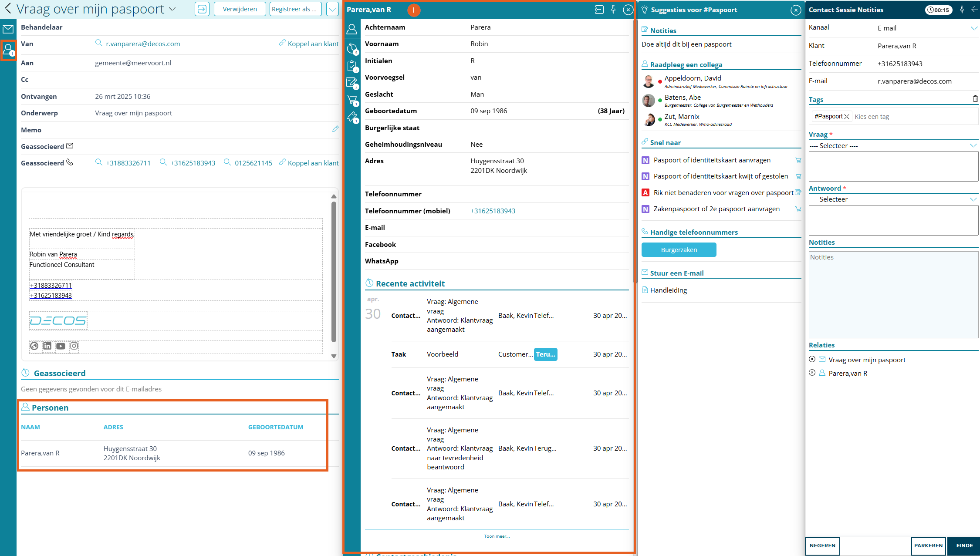
Task: Open the Vraag Selecteer dropdown
Action: pyautogui.click(x=893, y=145)
